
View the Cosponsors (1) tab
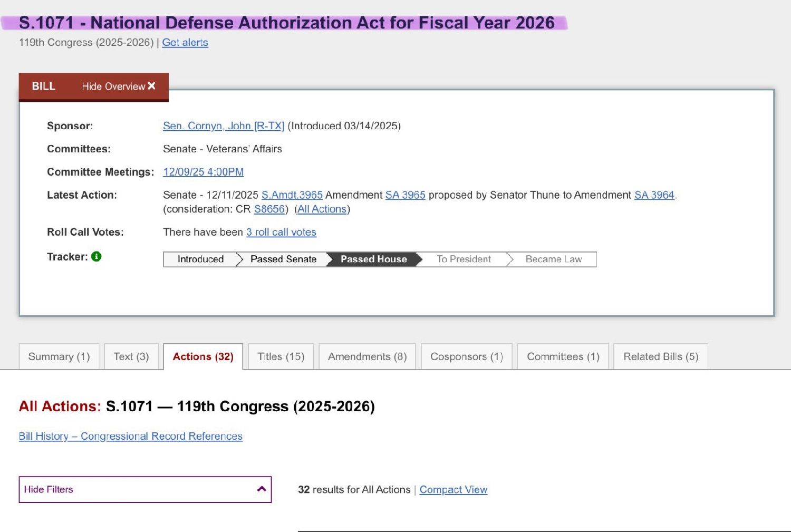point(466,357)
